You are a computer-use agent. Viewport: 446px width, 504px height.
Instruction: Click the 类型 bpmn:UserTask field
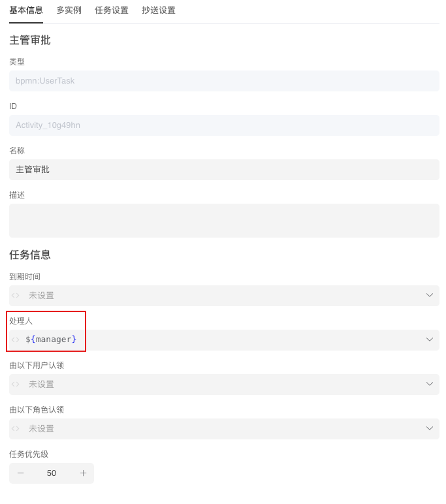(224, 81)
